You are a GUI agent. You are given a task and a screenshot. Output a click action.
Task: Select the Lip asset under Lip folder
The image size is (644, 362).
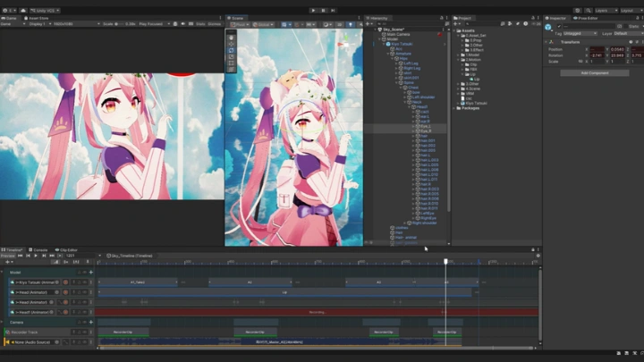(x=474, y=80)
